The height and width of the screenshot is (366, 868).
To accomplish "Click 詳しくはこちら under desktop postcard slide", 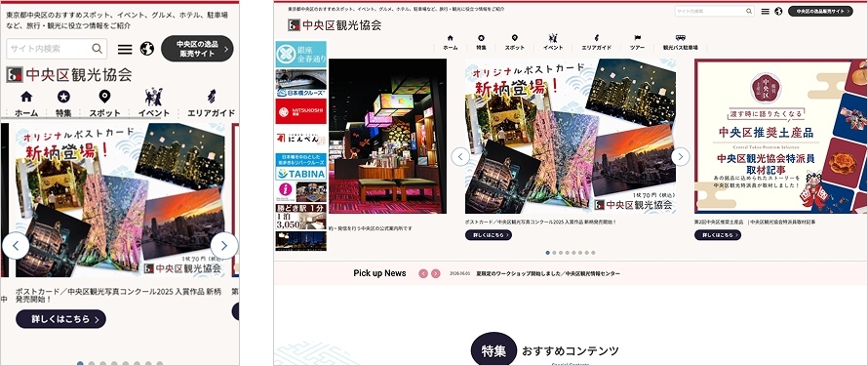I will point(489,235).
